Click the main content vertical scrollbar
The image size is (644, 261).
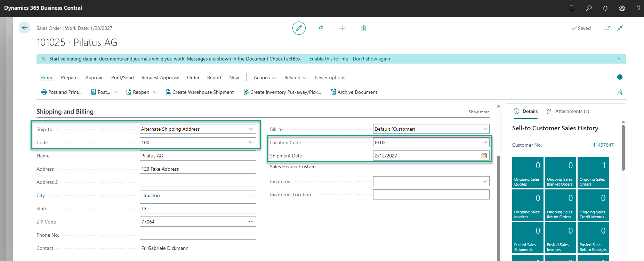(498, 208)
